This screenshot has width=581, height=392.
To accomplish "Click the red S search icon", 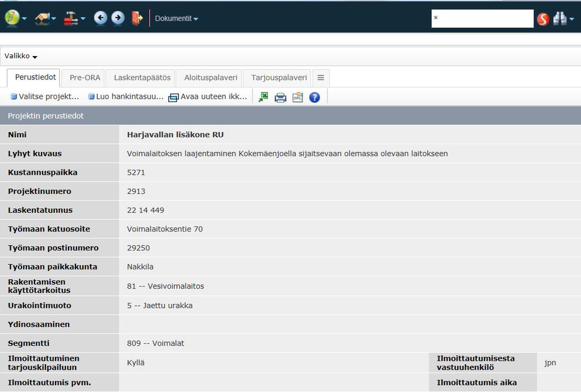I will click(543, 19).
